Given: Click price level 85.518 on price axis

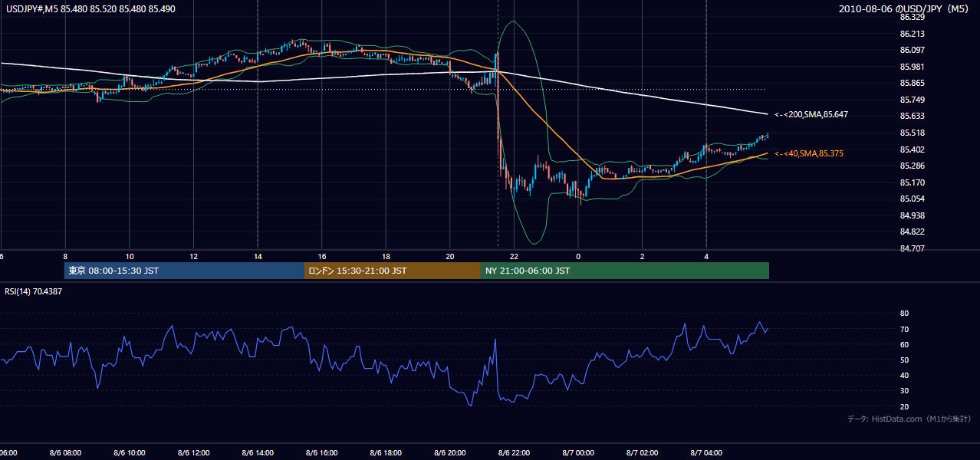Looking at the screenshot, I should coord(911,133).
